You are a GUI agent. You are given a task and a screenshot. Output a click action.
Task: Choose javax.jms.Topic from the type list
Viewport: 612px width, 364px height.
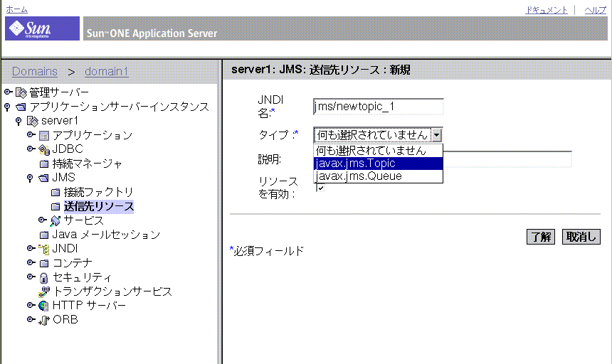tap(378, 164)
